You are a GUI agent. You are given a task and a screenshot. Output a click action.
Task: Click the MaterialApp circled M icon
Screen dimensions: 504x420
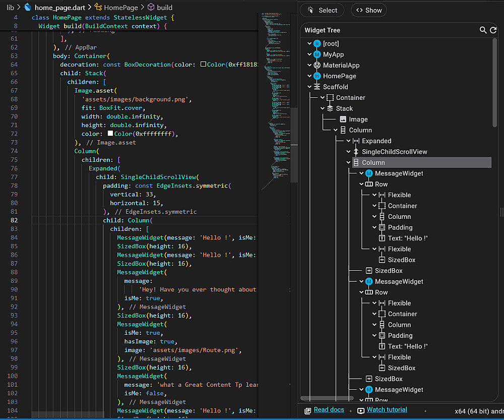(317, 65)
